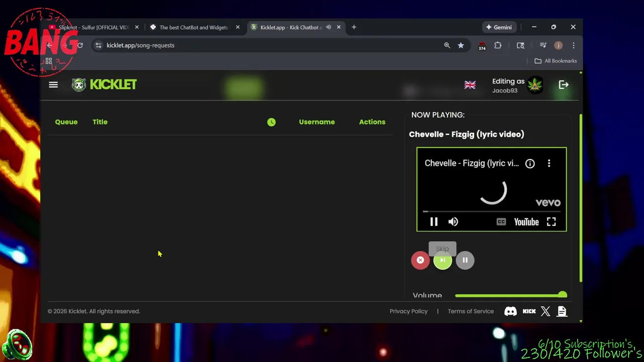Open Privacy Policy link
644x362 pixels.
(x=409, y=311)
